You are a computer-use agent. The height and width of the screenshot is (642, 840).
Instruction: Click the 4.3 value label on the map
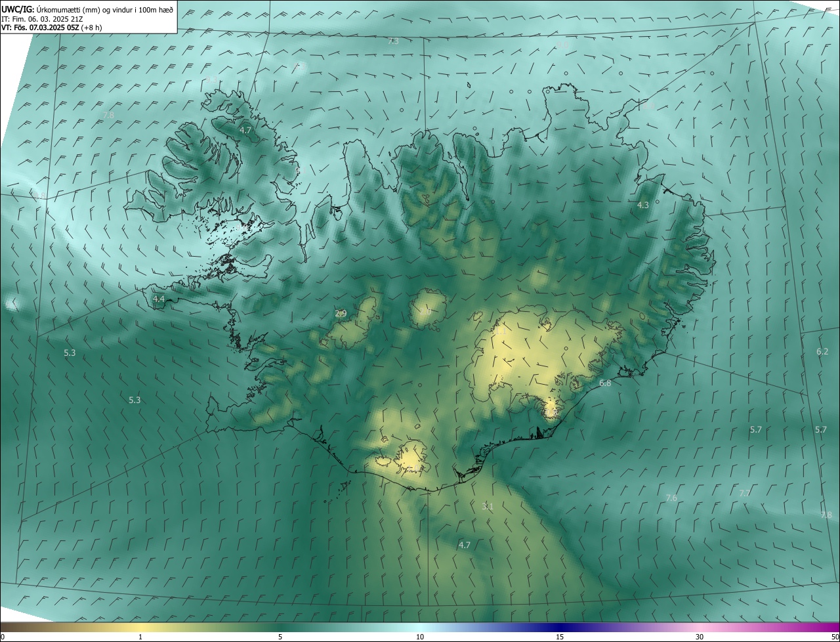tap(643, 205)
